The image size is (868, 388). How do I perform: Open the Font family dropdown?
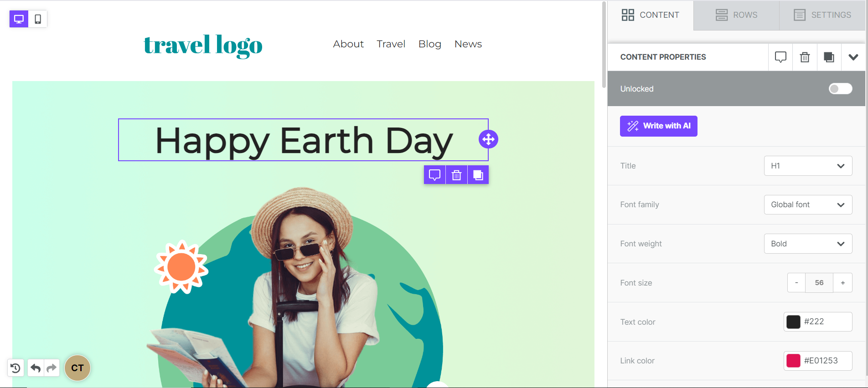pyautogui.click(x=808, y=205)
